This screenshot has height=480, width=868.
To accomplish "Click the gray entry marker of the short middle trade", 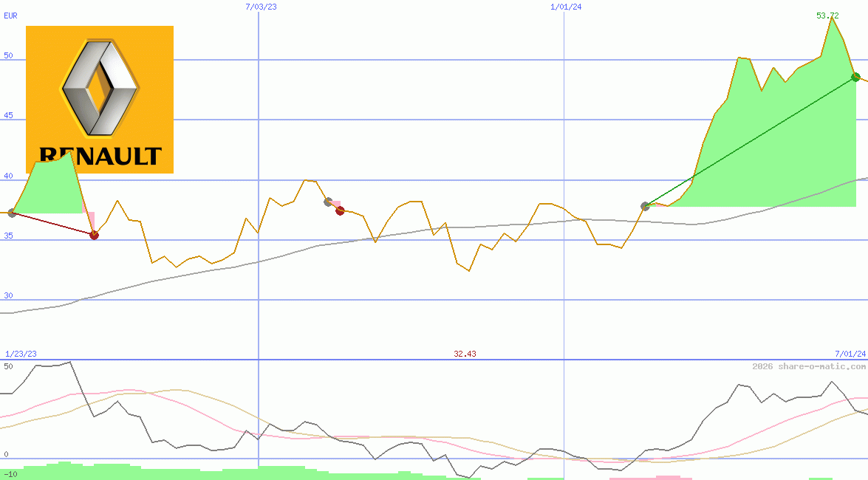I will pos(329,202).
